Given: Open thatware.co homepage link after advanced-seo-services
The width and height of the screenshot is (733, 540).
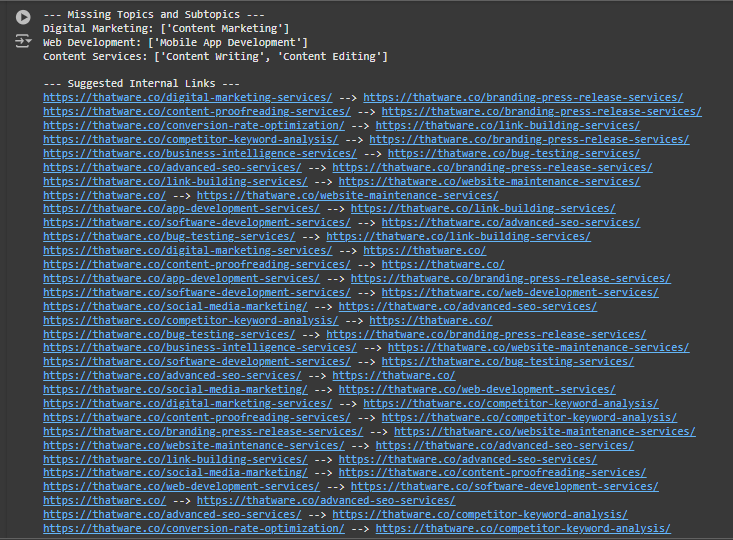Looking at the screenshot, I should [x=394, y=376].
